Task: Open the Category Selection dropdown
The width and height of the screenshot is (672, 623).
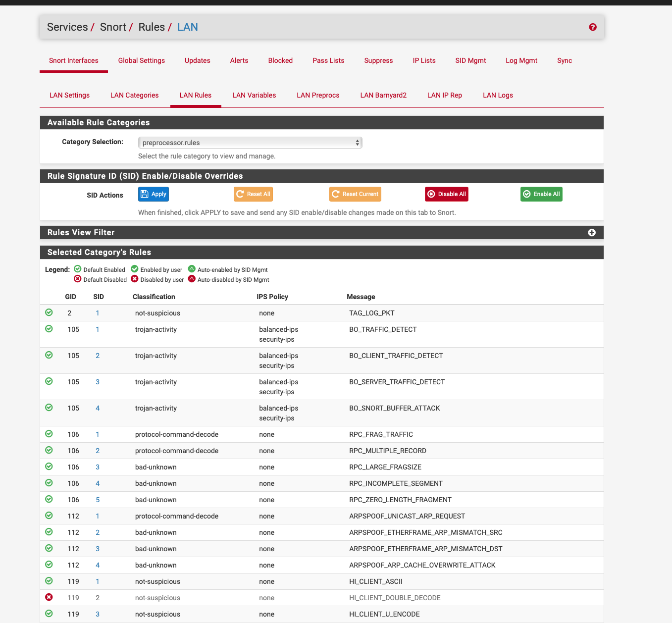Action: click(x=250, y=143)
